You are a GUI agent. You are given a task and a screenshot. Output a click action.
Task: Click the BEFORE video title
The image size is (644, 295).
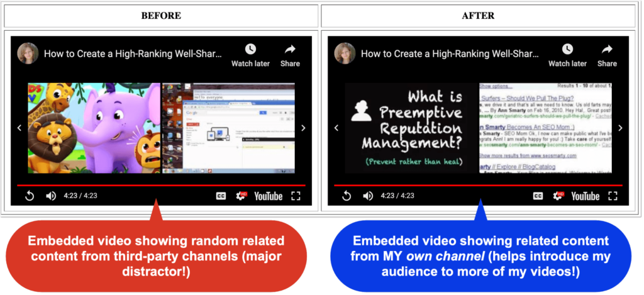click(133, 53)
